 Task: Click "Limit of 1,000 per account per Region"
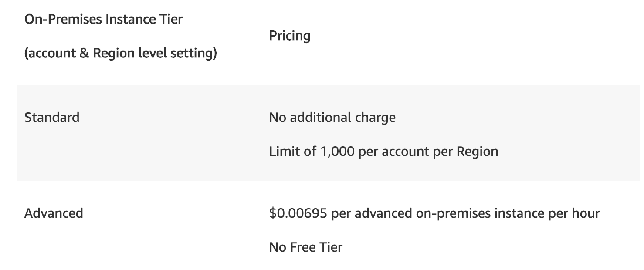pos(383,152)
